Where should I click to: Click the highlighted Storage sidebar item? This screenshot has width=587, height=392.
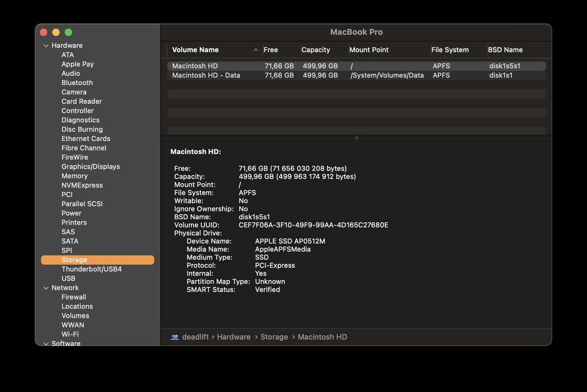point(98,260)
